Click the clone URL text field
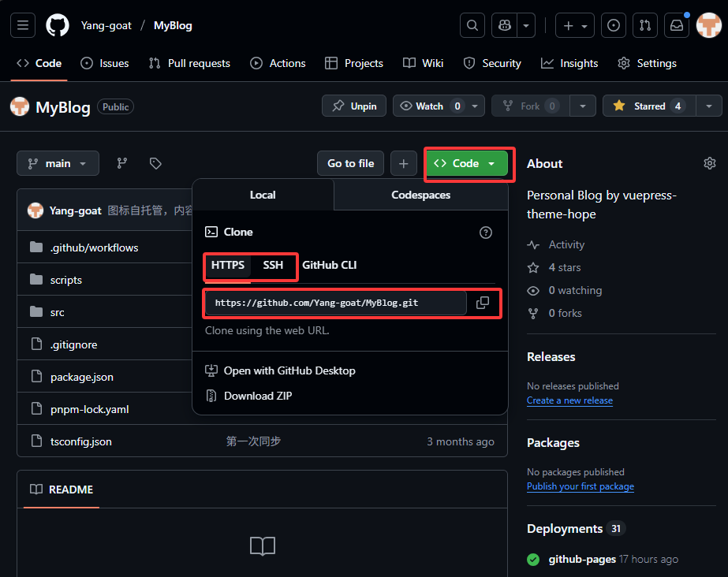 tap(335, 303)
